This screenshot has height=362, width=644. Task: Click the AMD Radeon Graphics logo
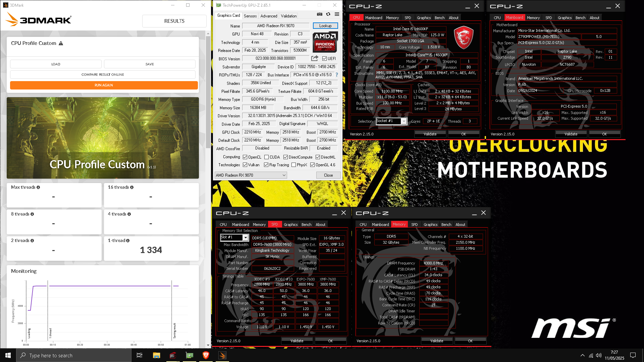point(325,42)
